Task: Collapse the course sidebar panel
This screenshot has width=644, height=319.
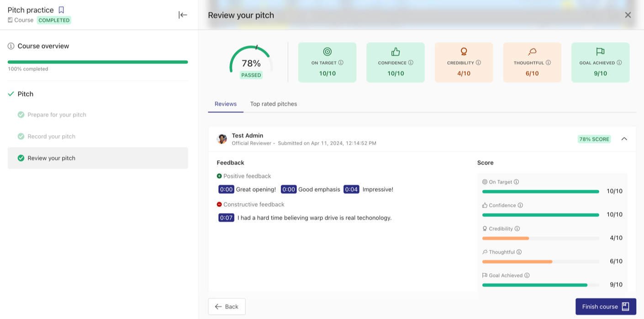Action: [x=183, y=15]
